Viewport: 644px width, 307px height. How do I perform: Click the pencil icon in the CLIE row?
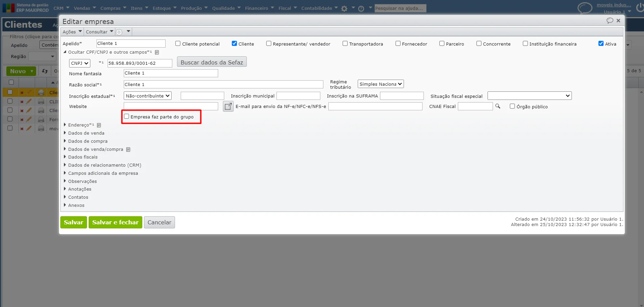coord(29,101)
